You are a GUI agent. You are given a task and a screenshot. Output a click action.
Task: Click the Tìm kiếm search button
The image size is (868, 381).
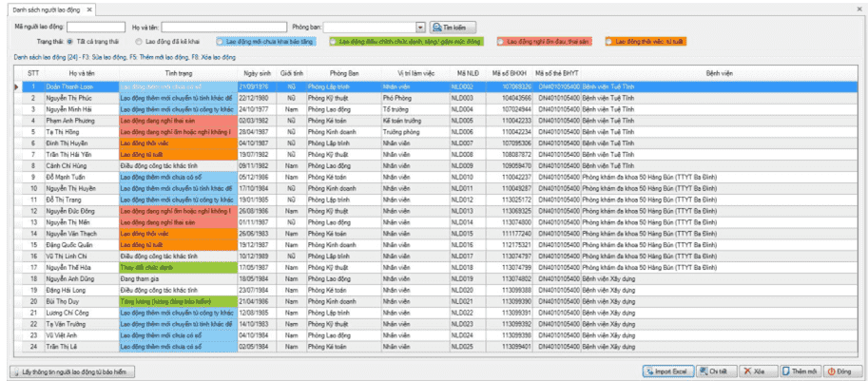pyautogui.click(x=452, y=28)
